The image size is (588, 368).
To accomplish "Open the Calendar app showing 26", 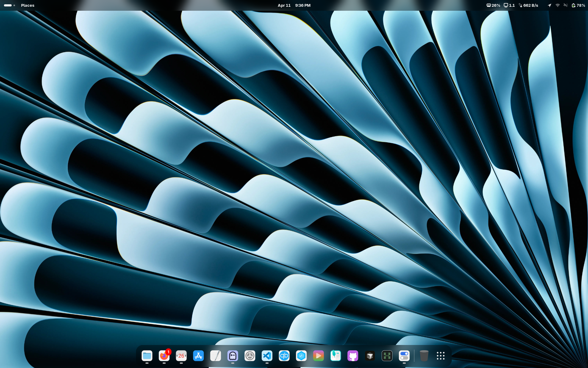I will click(x=181, y=356).
